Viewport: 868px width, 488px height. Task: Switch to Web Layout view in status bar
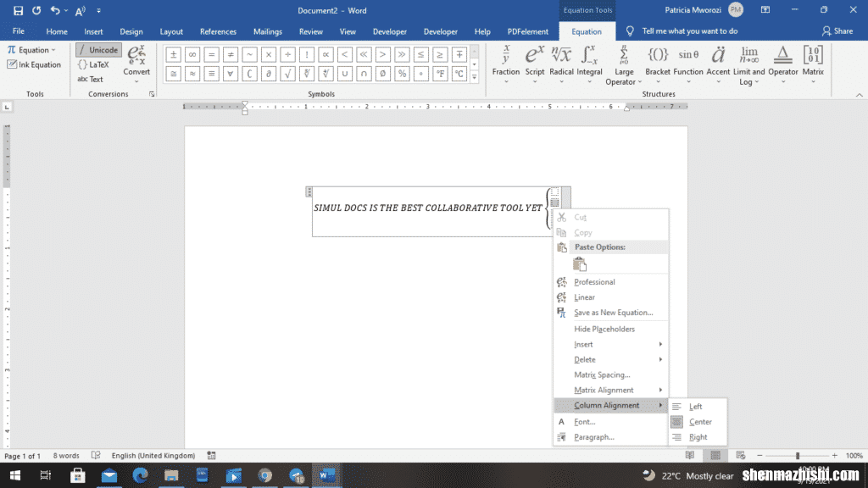coord(741,455)
